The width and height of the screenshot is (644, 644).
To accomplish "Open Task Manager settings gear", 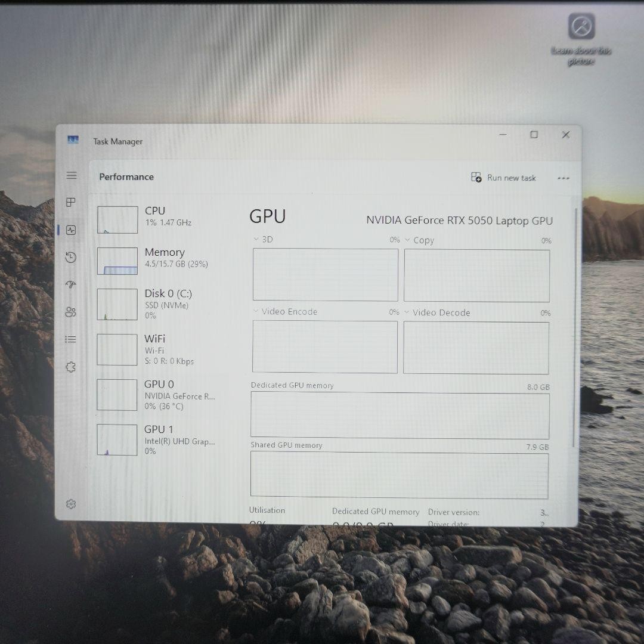I will (x=70, y=504).
